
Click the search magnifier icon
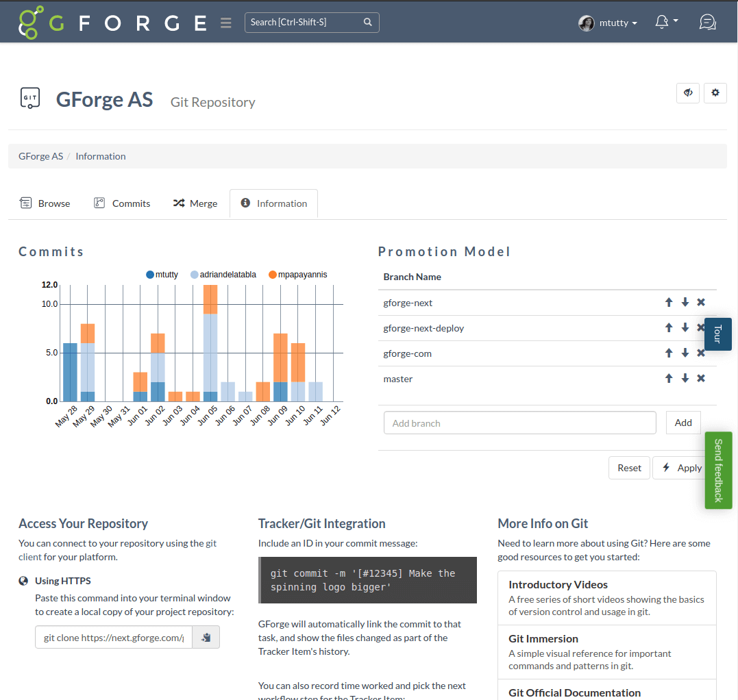click(x=368, y=23)
